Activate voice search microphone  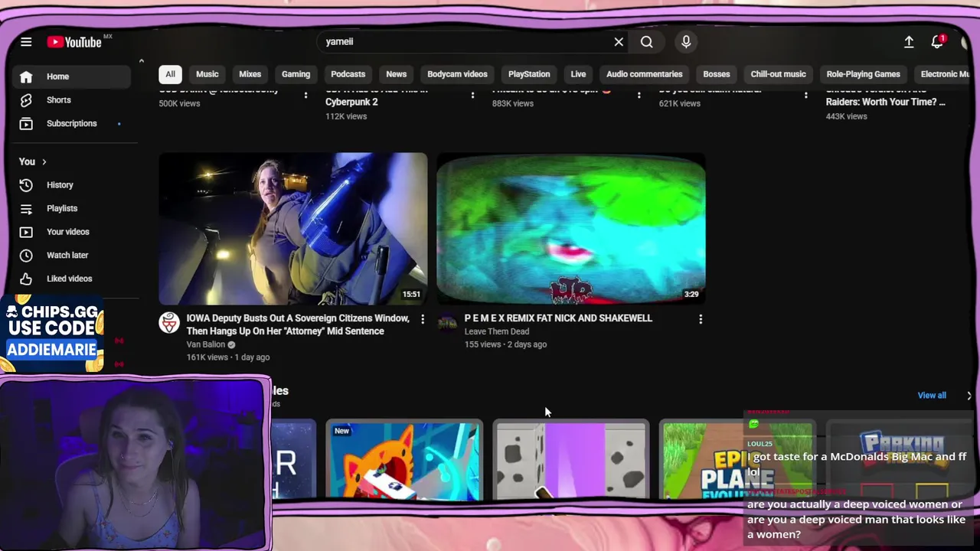tap(686, 42)
